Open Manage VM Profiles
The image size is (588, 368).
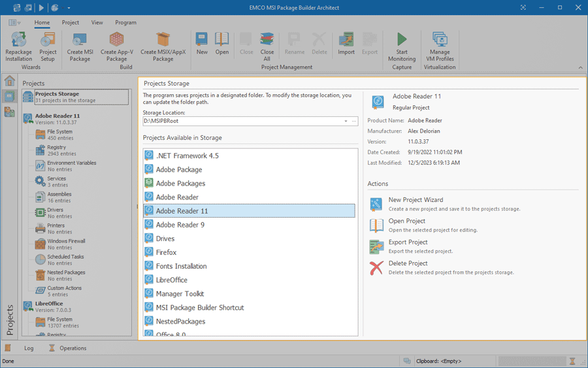440,46
